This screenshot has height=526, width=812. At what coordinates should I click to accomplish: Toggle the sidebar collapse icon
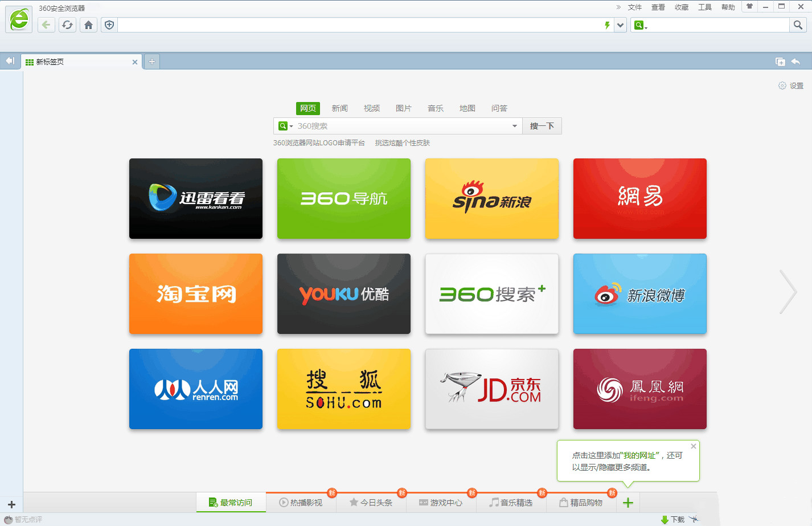tap(10, 61)
